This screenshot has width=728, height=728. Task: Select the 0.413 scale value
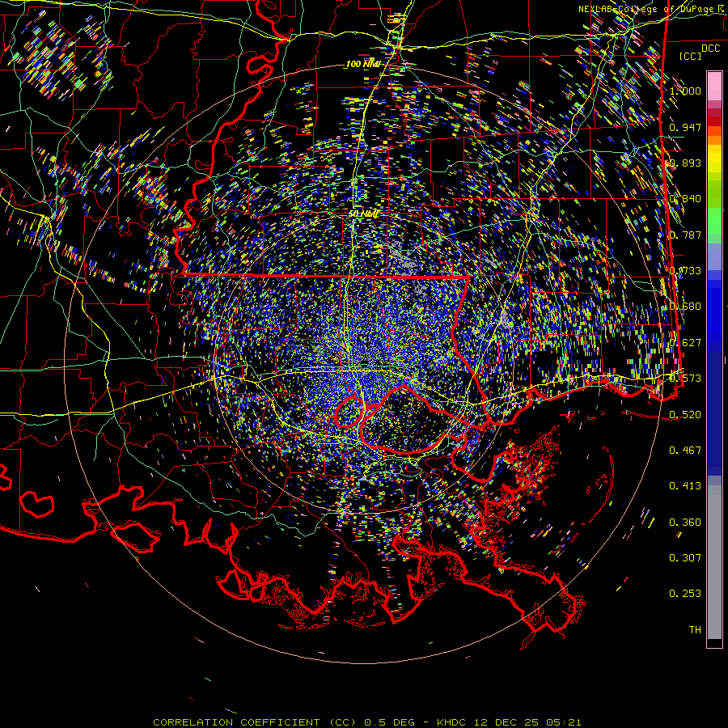(x=685, y=486)
